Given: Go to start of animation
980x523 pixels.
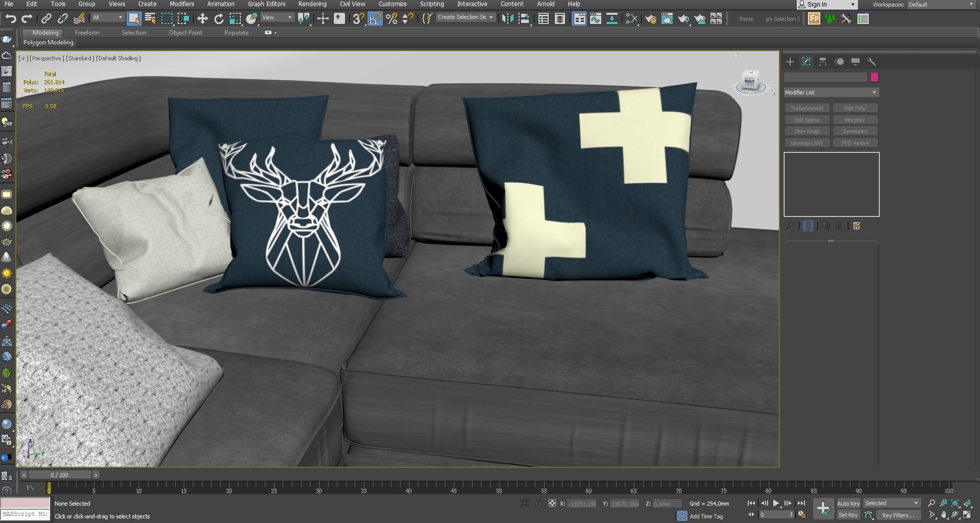Looking at the screenshot, I should coord(751,504).
